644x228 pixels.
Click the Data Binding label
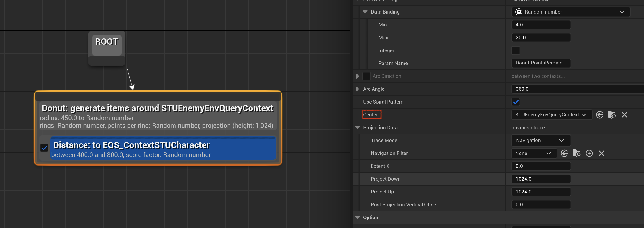point(385,12)
